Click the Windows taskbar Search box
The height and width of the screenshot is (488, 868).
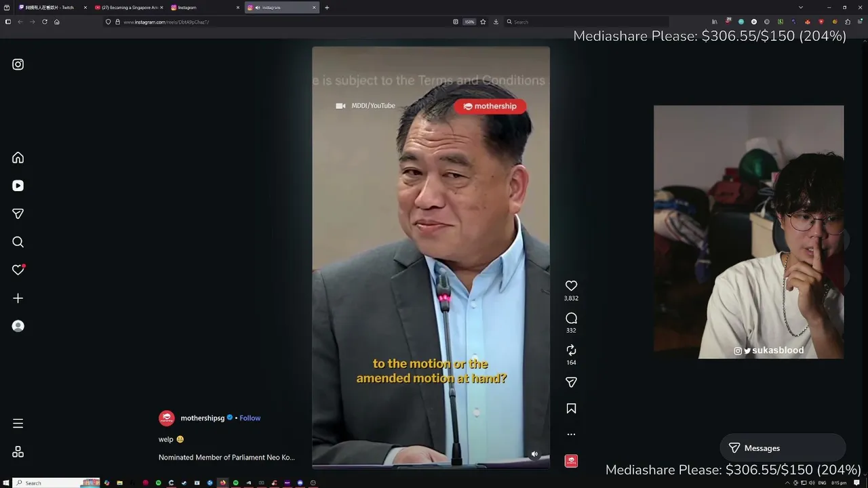57,483
